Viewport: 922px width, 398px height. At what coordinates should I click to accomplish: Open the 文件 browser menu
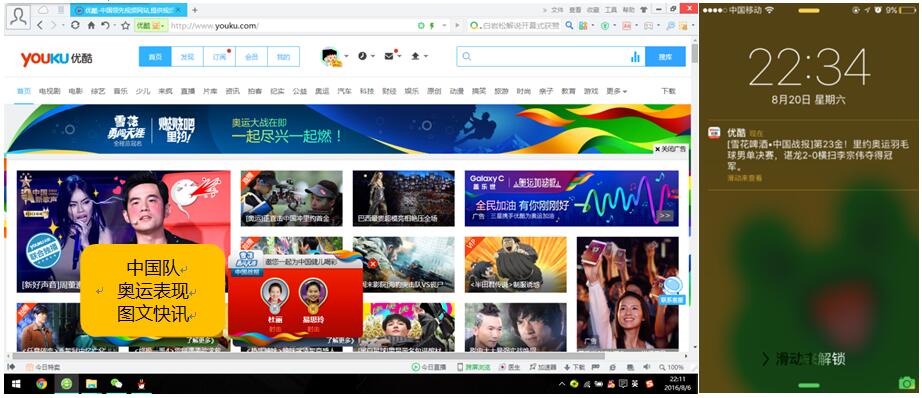tap(557, 10)
